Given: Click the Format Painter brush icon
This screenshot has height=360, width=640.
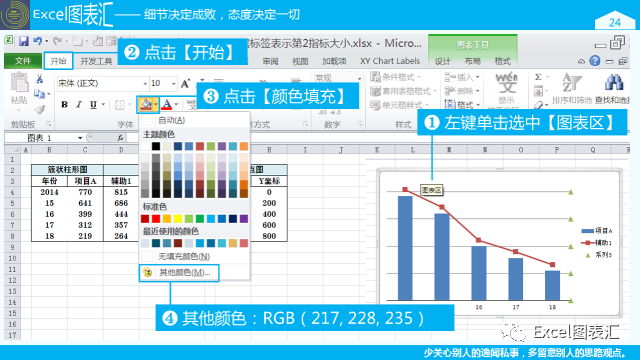Looking at the screenshot, I should point(40,109).
